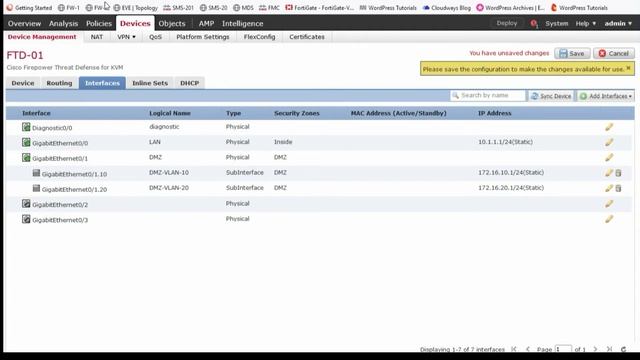Image resolution: width=640 pixels, height=360 pixels.
Task: Edit subinterface GigabitEthernet0/1.20 pencil icon
Action: pos(609,188)
